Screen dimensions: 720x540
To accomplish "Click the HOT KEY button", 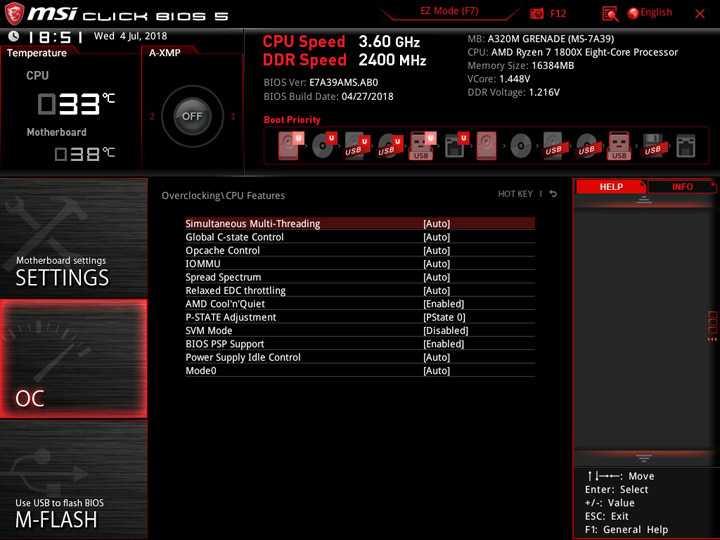I will pos(515,194).
